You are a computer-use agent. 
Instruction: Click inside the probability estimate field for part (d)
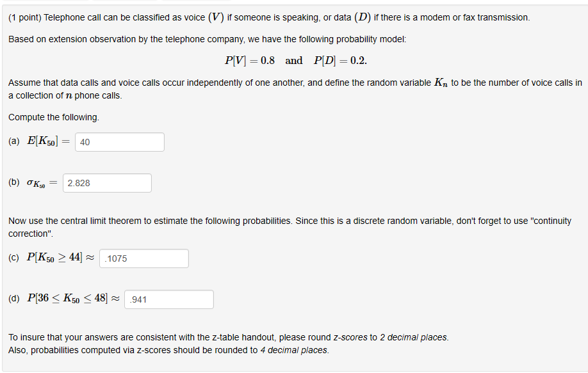coord(168,299)
